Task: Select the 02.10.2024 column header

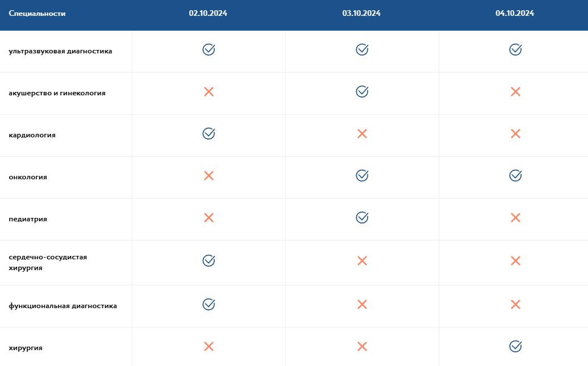Action: click(x=208, y=14)
